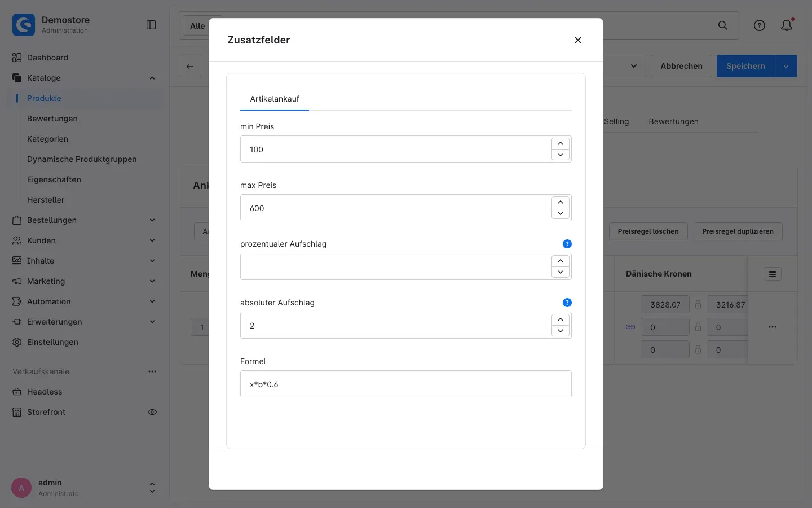Click Preisregel duplizieren
This screenshot has height=508, width=812.
[738, 231]
